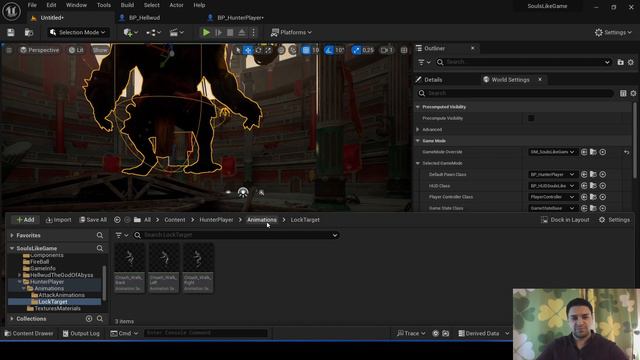Select the first Crouch_Walk animation thumbnail
Viewport: 640px width, 360px height.
click(x=129, y=267)
